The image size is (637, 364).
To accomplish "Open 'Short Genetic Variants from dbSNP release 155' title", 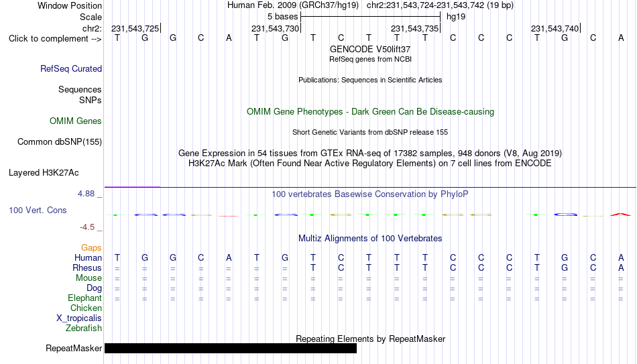I will point(370,133).
